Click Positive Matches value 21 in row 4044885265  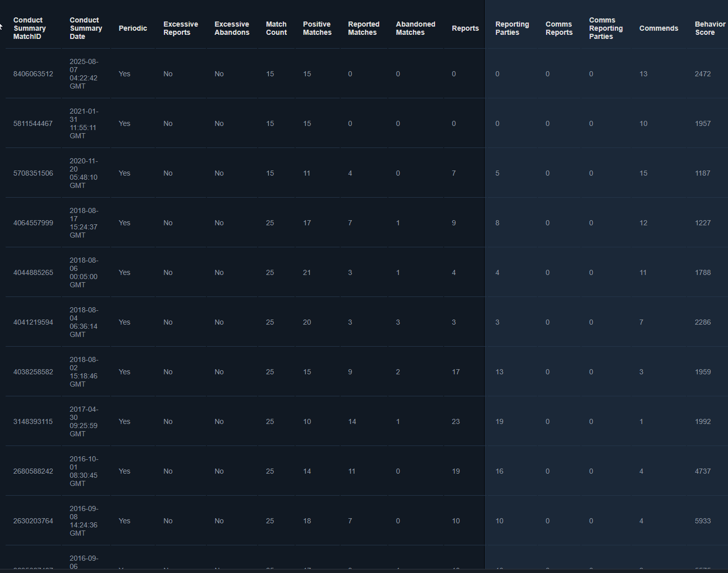click(x=307, y=272)
